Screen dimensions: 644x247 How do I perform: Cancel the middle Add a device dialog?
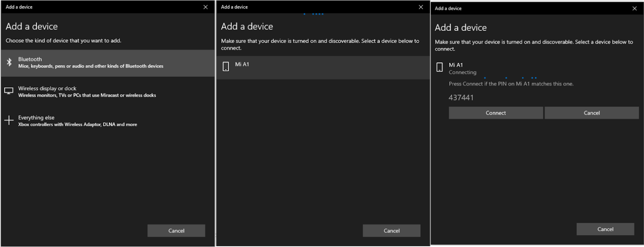(392, 231)
